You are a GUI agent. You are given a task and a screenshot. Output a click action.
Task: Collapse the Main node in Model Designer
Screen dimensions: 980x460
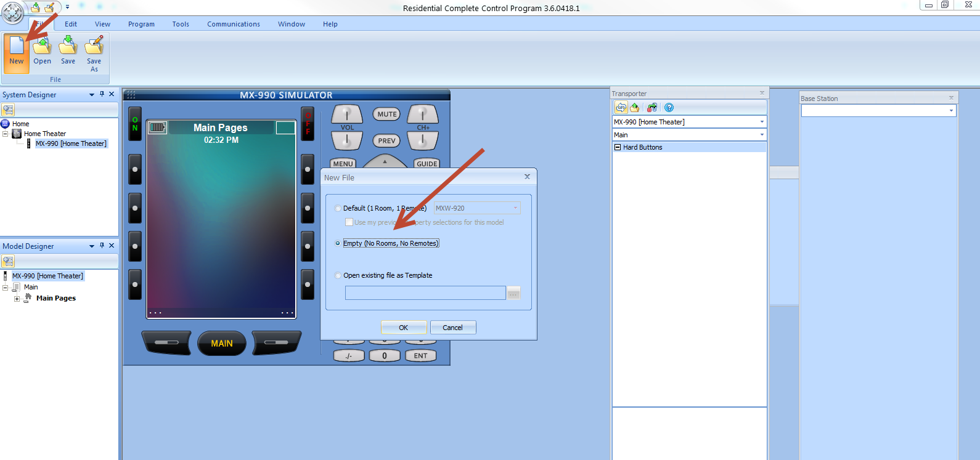[x=6, y=287]
